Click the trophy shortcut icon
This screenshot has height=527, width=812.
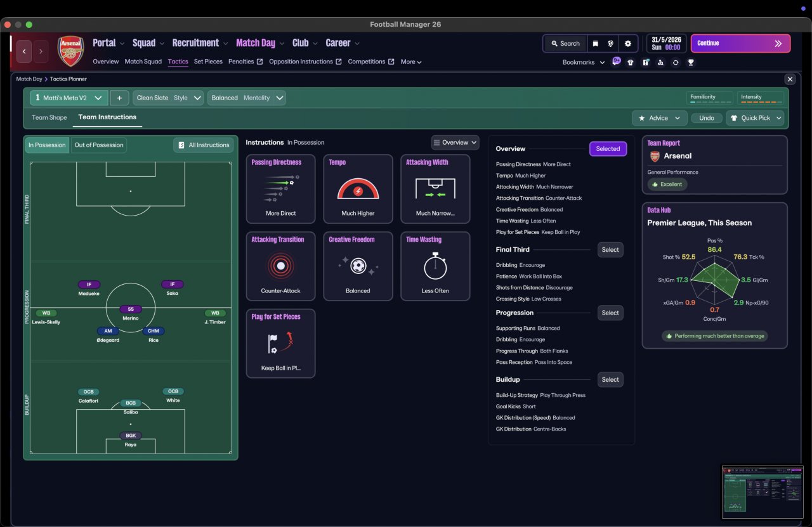[691, 62]
